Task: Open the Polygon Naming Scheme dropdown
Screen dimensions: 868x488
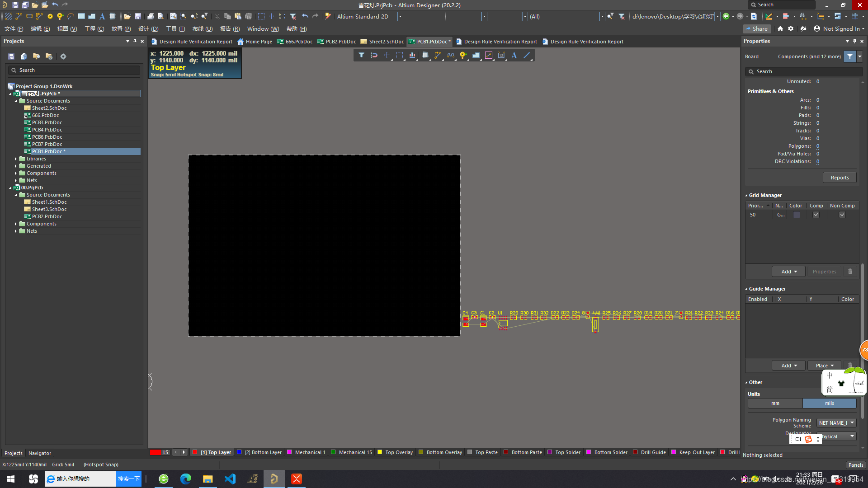Action: click(836, 423)
